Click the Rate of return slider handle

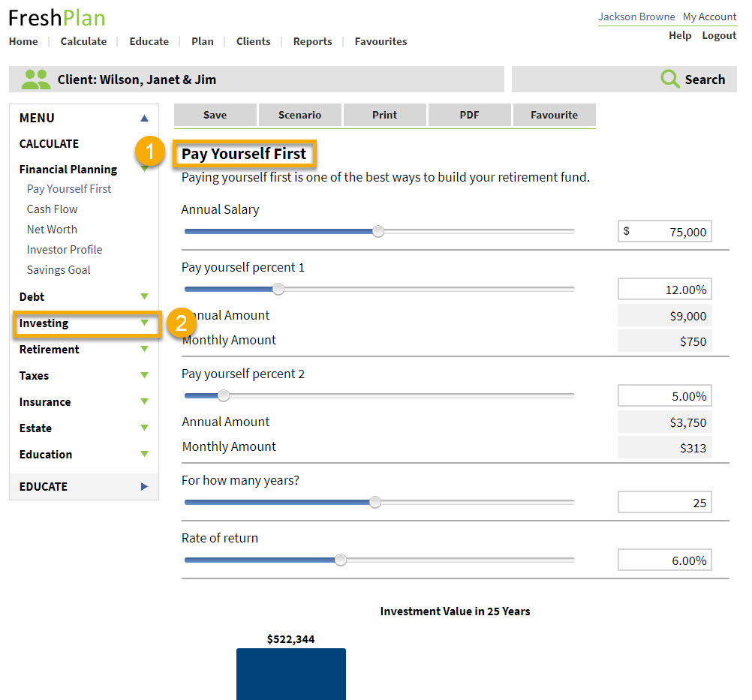(341, 560)
